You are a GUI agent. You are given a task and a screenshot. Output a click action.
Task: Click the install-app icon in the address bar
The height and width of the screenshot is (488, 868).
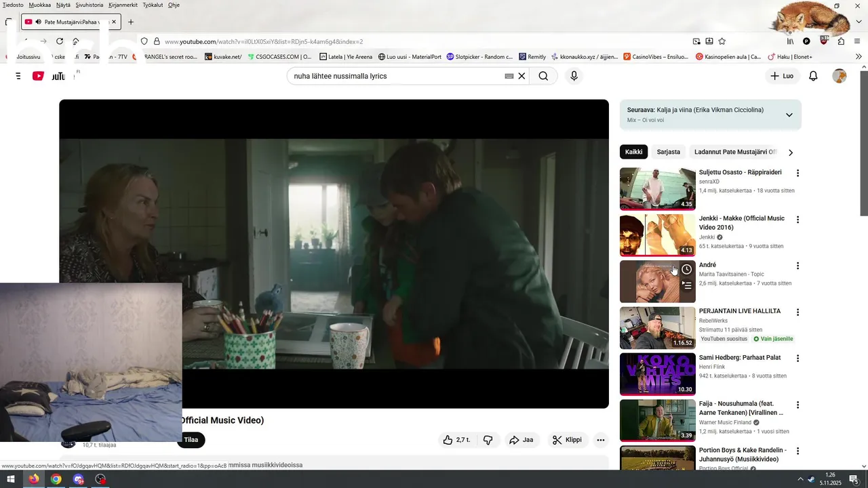coord(709,41)
